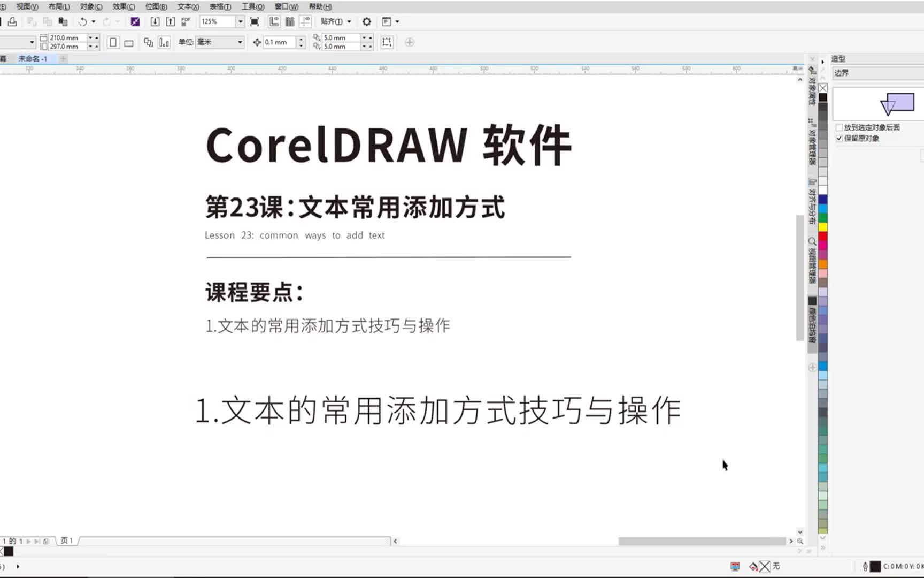This screenshot has width=924, height=578.
Task: Click the Paste icon in the toolbar
Action: point(63,21)
